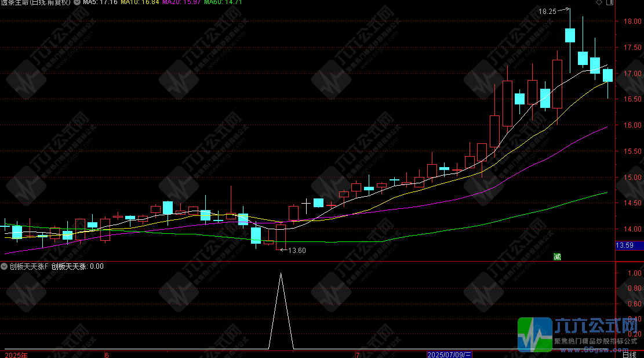This screenshot has height=358, width=644.
Task: Click the 2025年 label on time axis
Action: [16, 354]
